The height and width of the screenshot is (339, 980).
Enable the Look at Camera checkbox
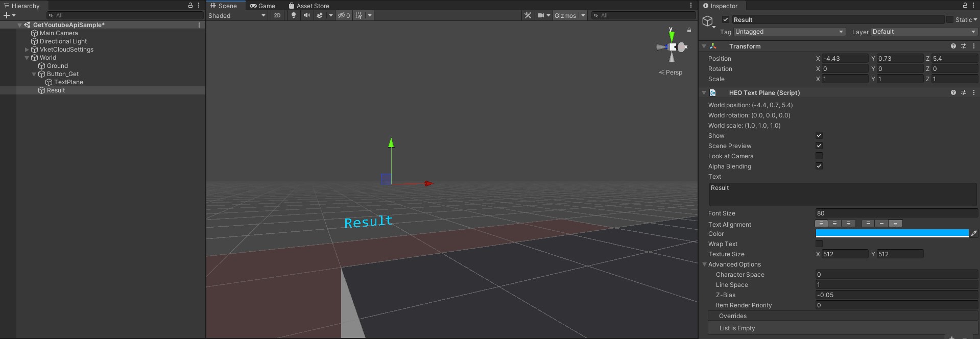coord(819,156)
